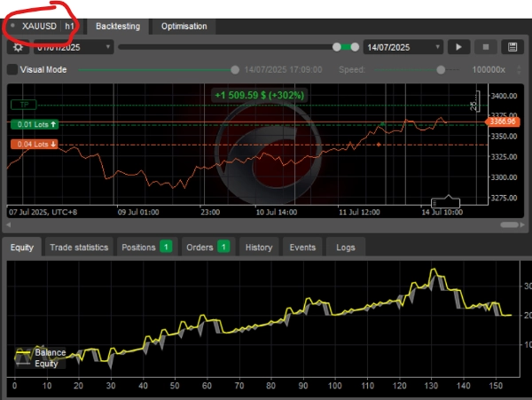Viewport: 532px width, 400px height.
Task: Click the TP take-profit line label
Action: 25,105
